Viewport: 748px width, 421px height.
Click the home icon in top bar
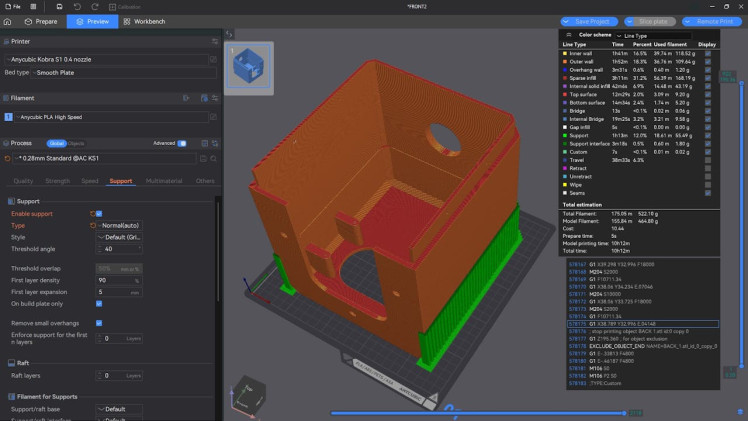pos(7,21)
